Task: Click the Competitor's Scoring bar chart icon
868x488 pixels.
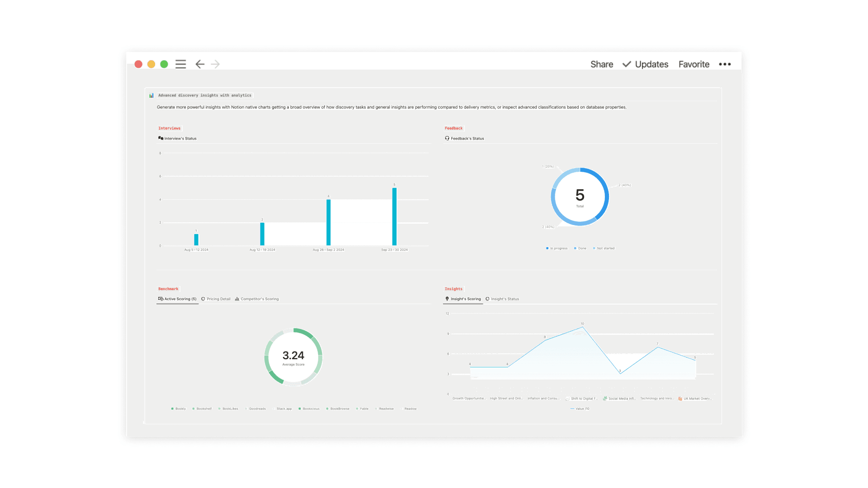Action: (237, 299)
